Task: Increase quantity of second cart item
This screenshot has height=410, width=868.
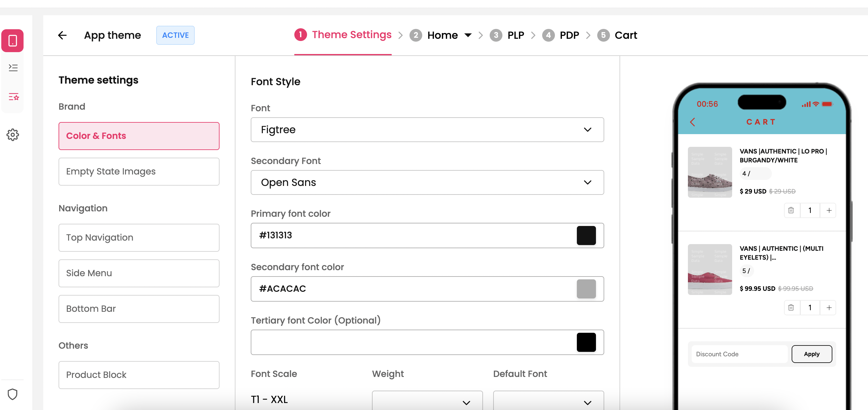Action: tap(829, 307)
